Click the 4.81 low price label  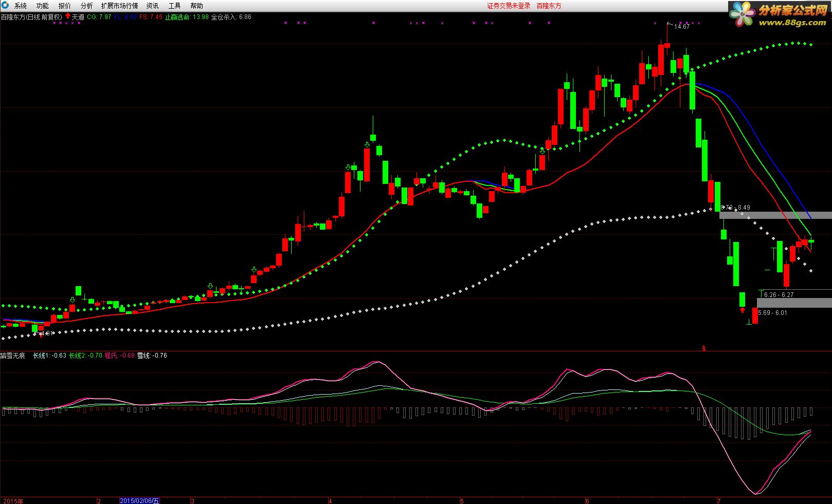[47, 333]
